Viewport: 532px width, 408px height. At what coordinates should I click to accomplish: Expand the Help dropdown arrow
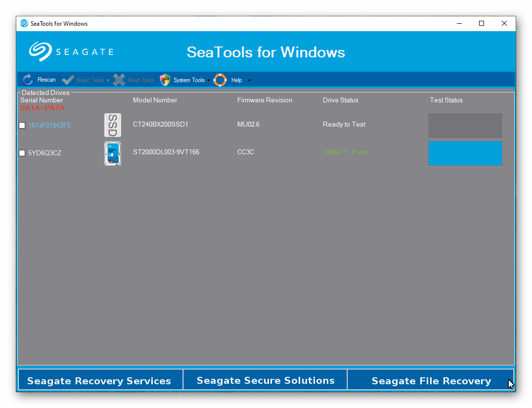point(249,81)
